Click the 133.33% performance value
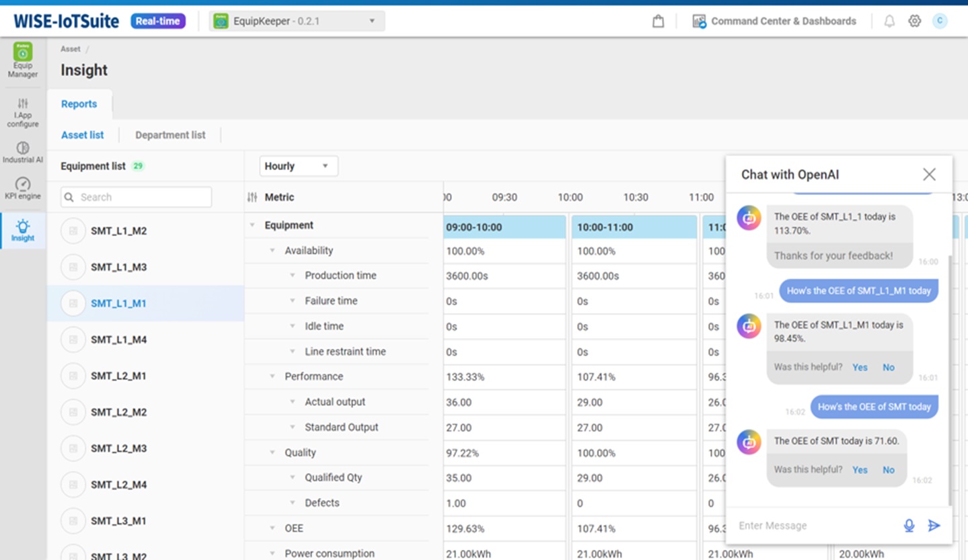 click(465, 377)
